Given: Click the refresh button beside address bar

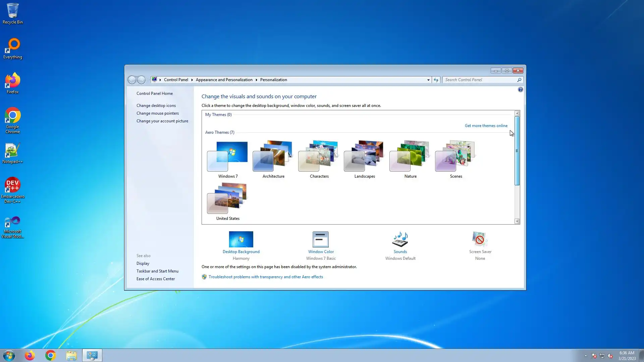Looking at the screenshot, I should (436, 80).
